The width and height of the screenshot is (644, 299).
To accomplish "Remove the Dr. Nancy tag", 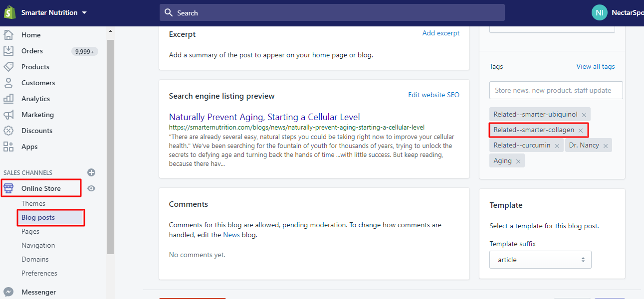I will 606,146.
